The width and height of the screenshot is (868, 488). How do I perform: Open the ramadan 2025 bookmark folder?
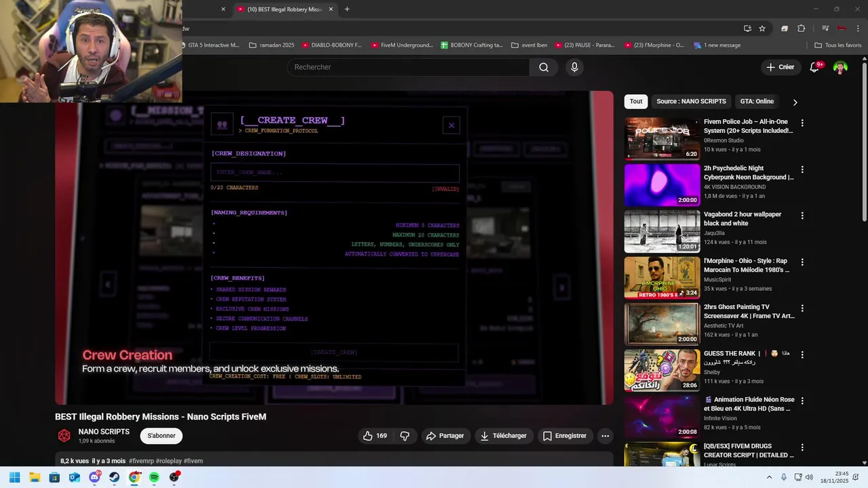tap(271, 45)
